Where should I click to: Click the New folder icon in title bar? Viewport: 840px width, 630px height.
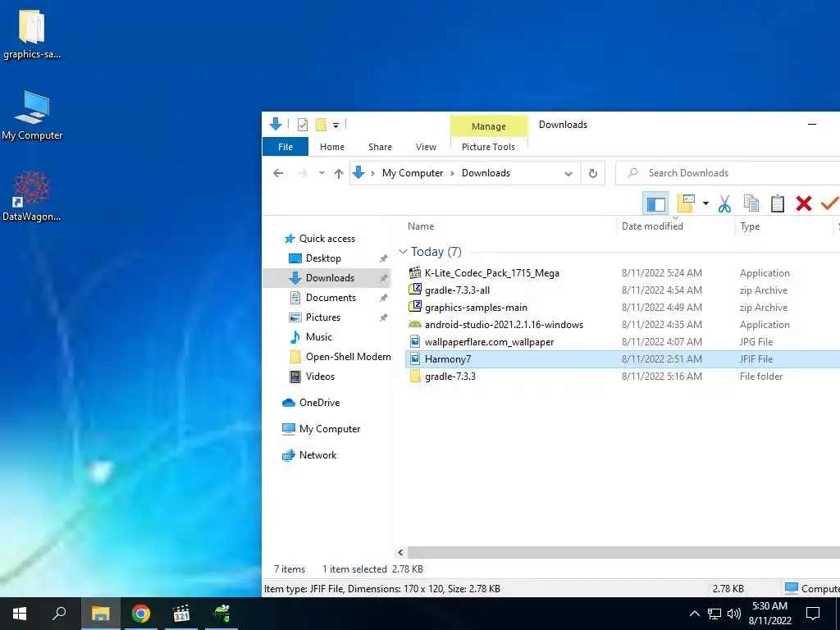pos(321,125)
